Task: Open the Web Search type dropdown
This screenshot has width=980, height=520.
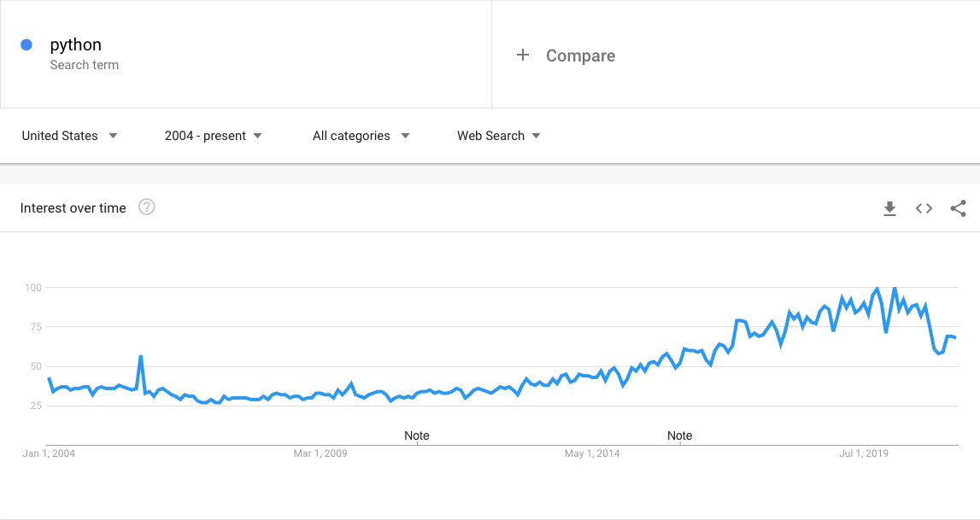Action: point(499,136)
